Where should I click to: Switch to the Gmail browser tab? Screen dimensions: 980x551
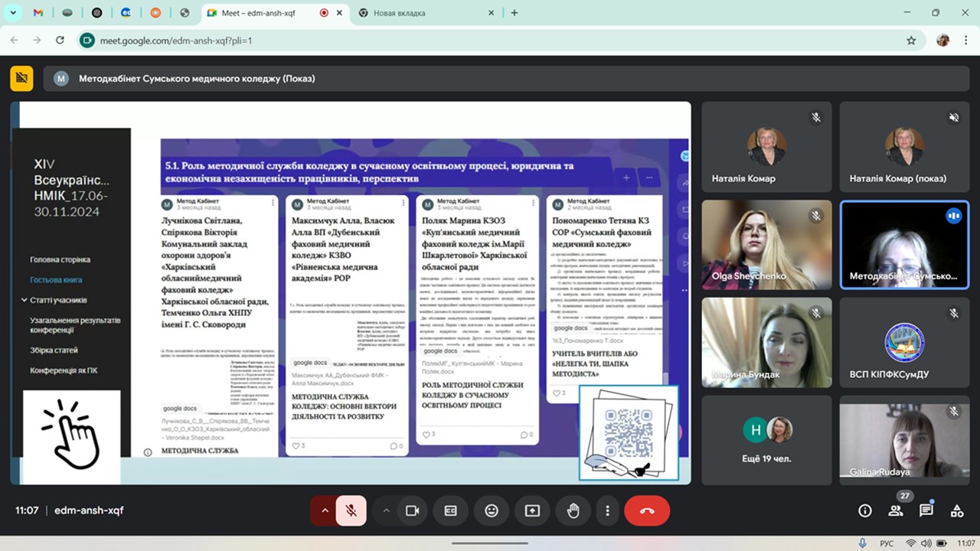point(38,13)
